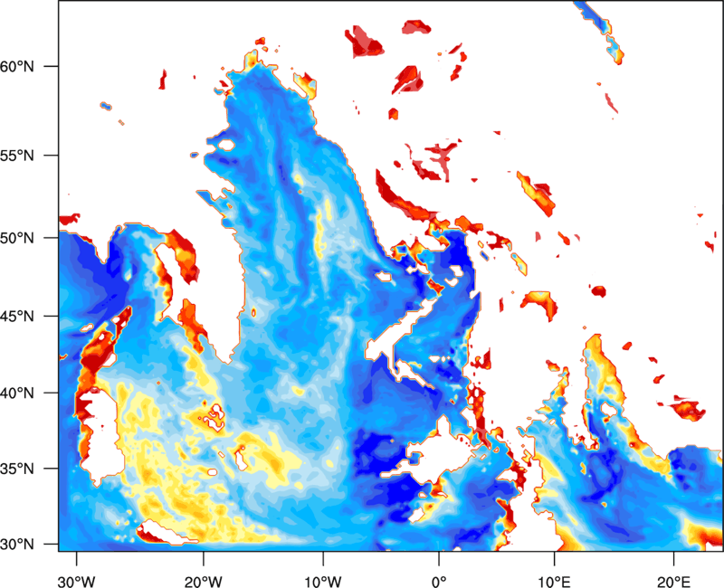The height and width of the screenshot is (588, 724).
Task: Click the 30°N latitude label
Action: pyautogui.click(x=17, y=545)
